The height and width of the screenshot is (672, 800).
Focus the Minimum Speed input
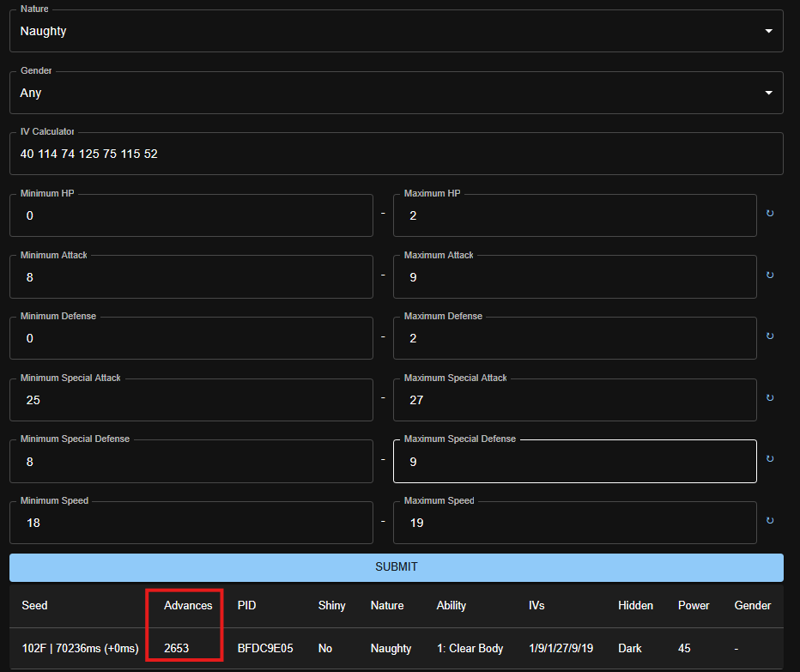tap(191, 523)
